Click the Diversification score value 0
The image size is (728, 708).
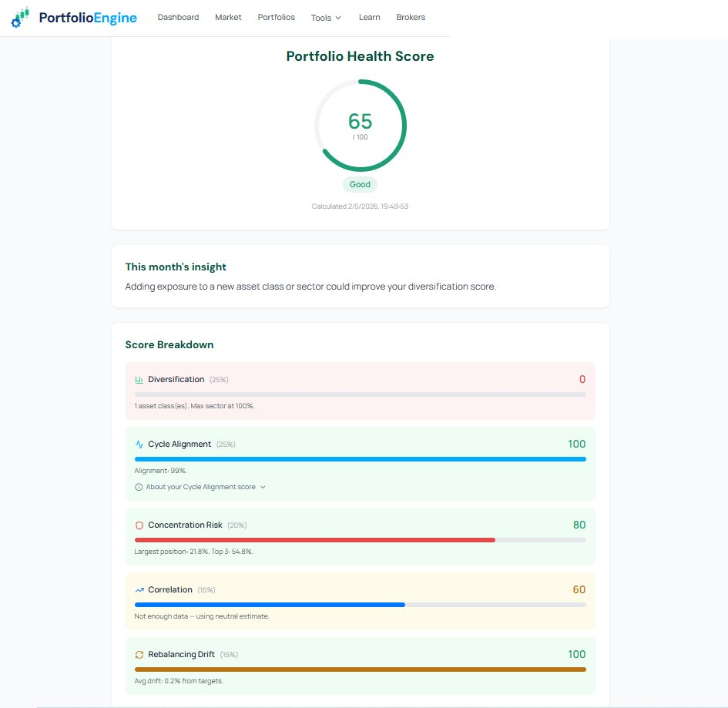[582, 379]
